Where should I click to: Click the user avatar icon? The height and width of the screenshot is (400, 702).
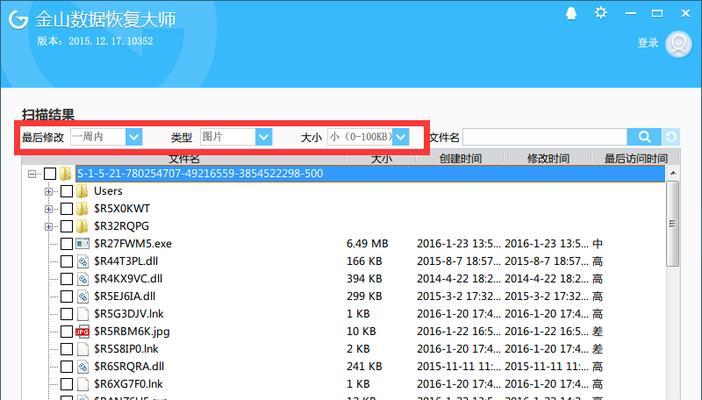pos(679,44)
